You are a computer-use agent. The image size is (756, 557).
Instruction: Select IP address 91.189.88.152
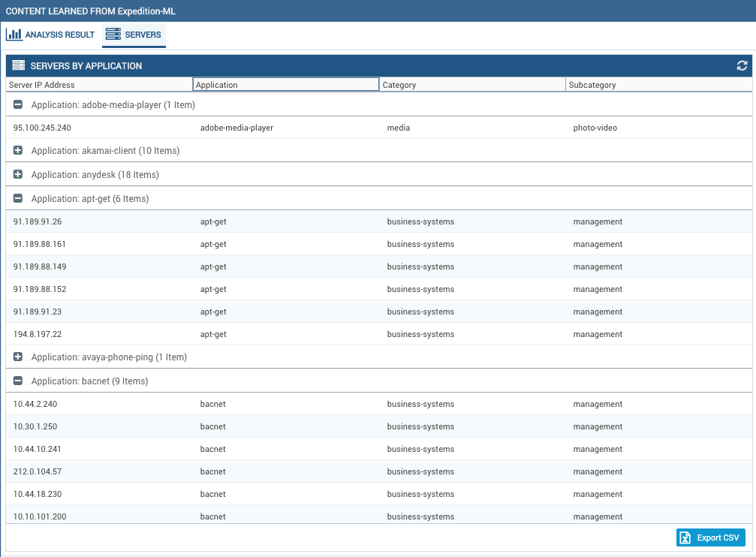pyautogui.click(x=40, y=289)
